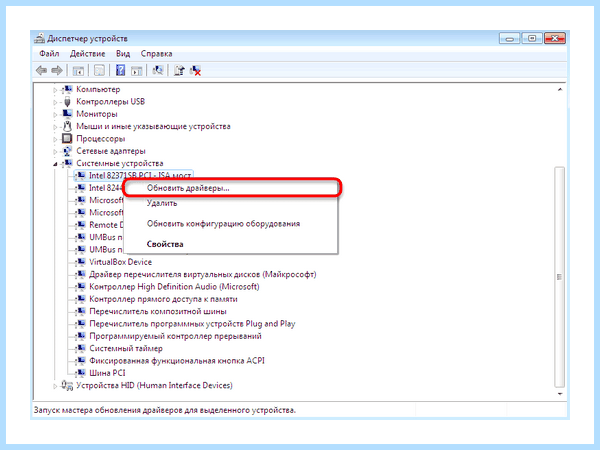Expand the Сетевые адаптеры node
Screen dimensions: 600x450
[x=55, y=151]
